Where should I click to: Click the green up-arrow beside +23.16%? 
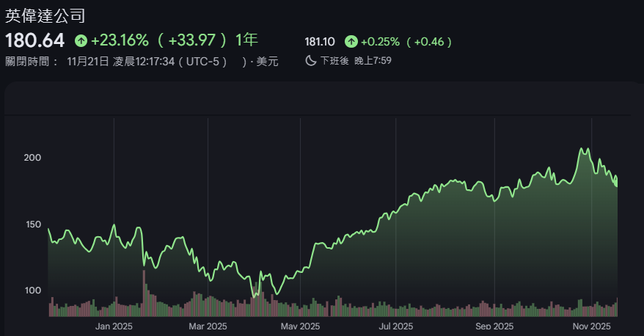point(81,40)
